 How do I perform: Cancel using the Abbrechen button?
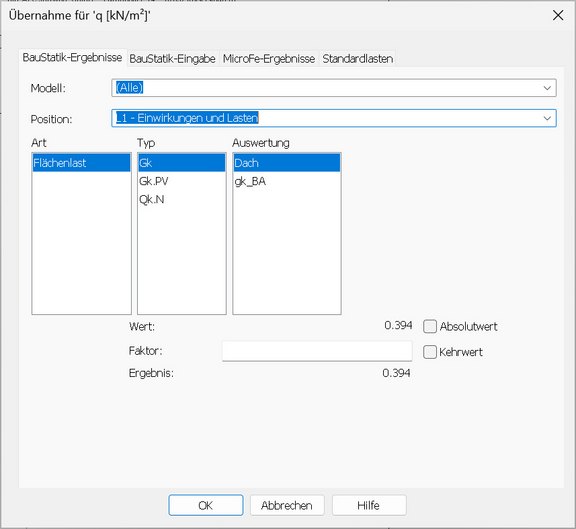tap(287, 505)
